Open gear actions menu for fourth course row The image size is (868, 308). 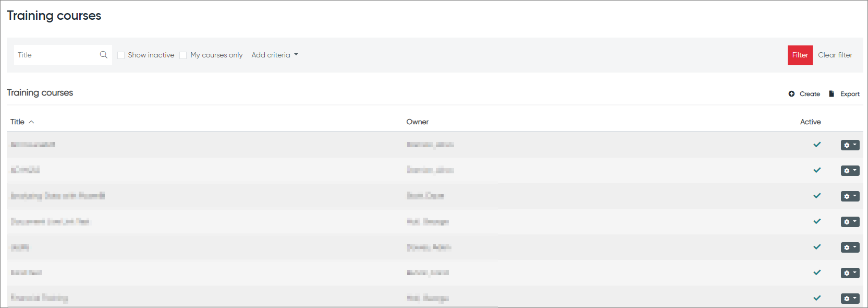[x=850, y=222]
